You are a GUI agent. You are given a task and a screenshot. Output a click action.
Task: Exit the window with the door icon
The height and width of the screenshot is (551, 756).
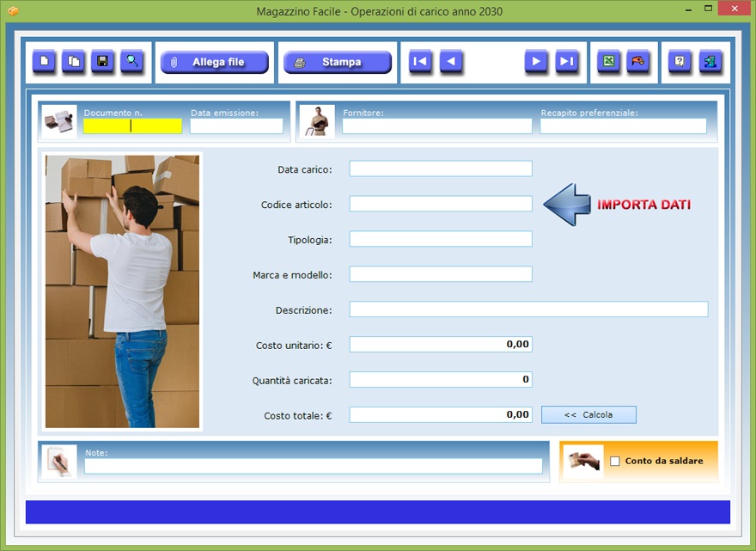[710, 61]
